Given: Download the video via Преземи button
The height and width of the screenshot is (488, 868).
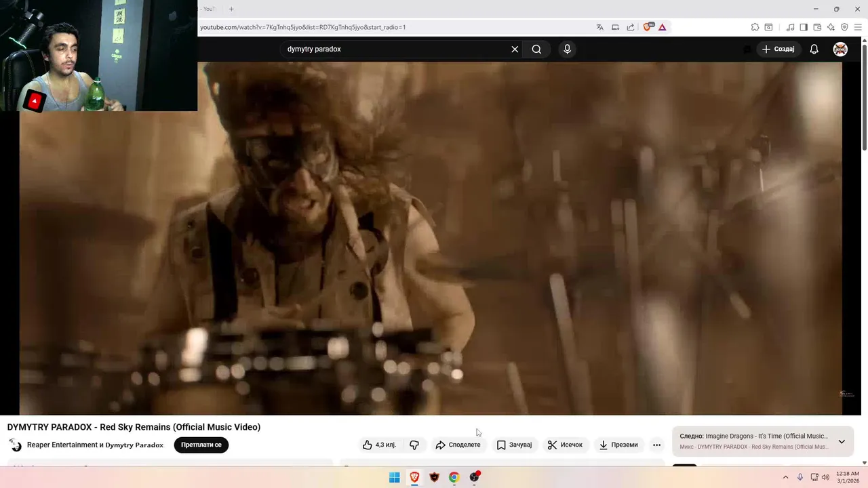Looking at the screenshot, I should tap(618, 445).
